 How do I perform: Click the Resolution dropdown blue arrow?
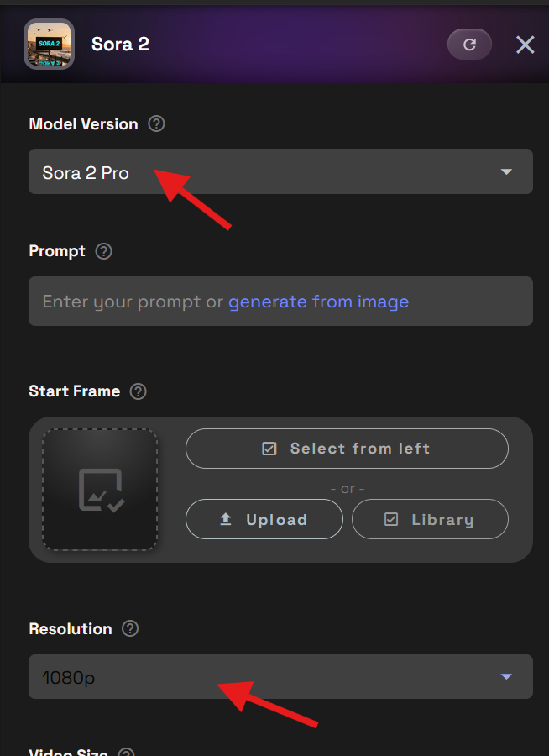506,677
